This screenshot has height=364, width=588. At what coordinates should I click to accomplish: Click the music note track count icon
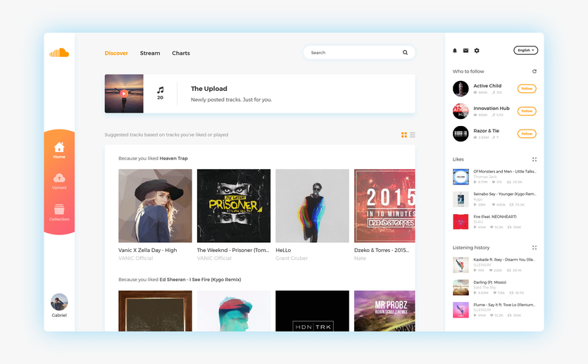pyautogui.click(x=160, y=90)
